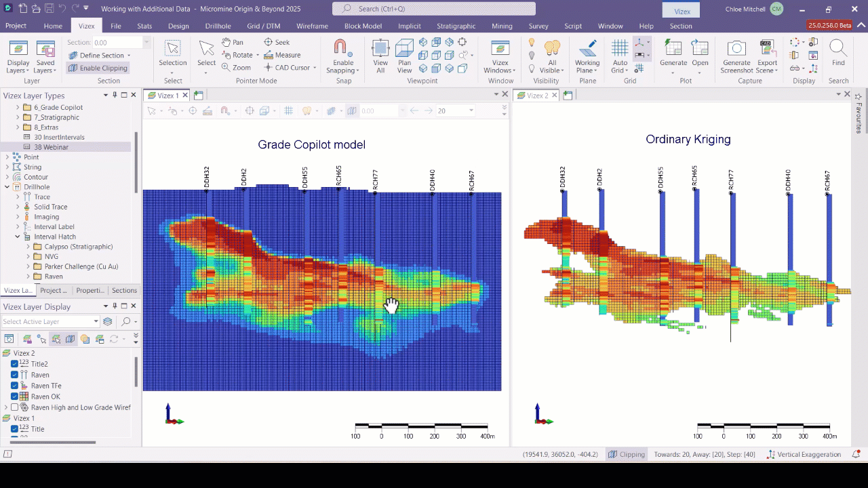The image size is (868, 488).
Task: Uncheck the Raven drillhole layer checkbox
Action: click(14, 375)
